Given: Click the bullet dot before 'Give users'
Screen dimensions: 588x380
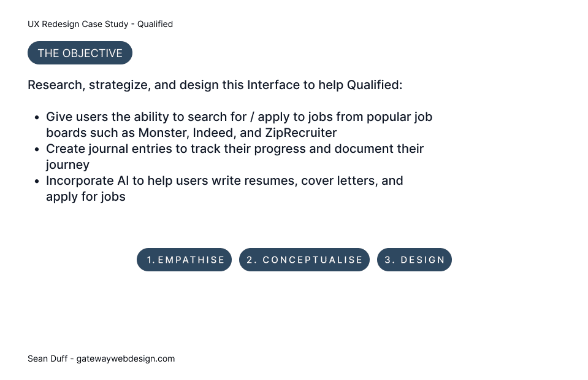Looking at the screenshot, I should (x=36, y=117).
